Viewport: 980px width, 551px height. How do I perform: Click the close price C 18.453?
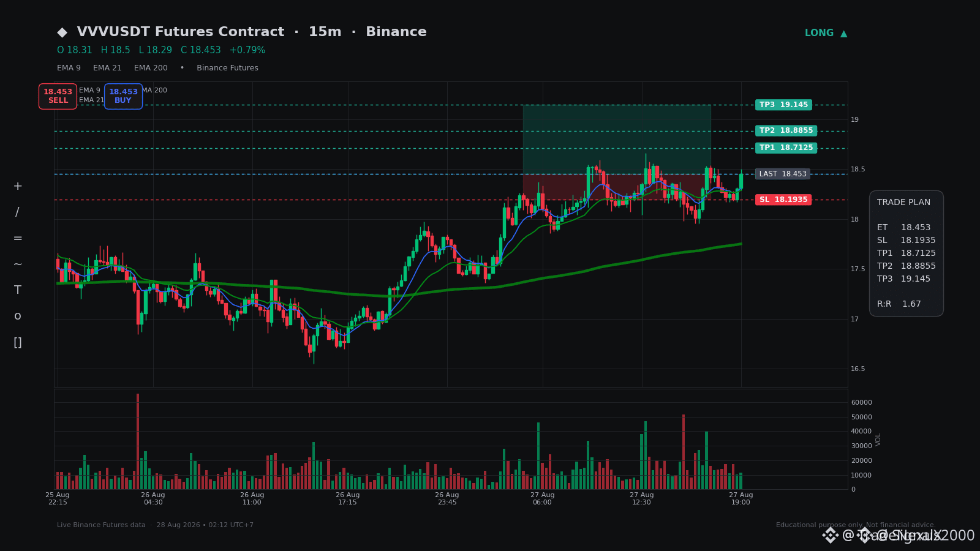pyautogui.click(x=201, y=50)
